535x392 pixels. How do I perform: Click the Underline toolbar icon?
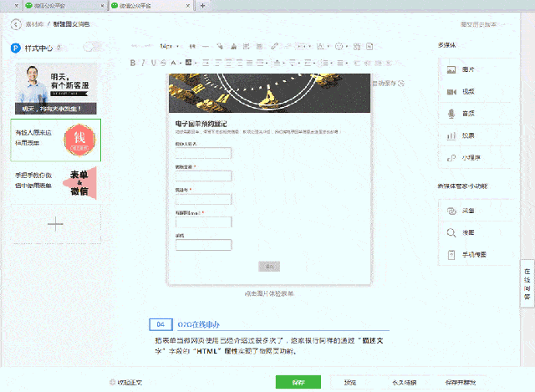click(152, 63)
